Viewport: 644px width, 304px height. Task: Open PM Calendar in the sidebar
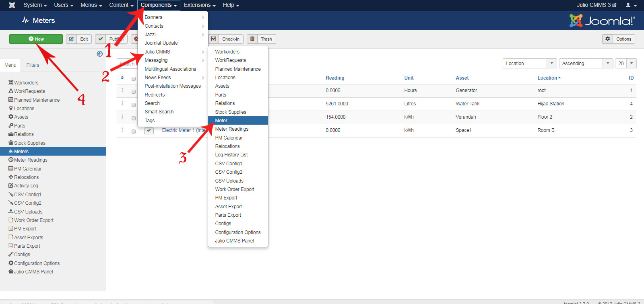point(25,168)
